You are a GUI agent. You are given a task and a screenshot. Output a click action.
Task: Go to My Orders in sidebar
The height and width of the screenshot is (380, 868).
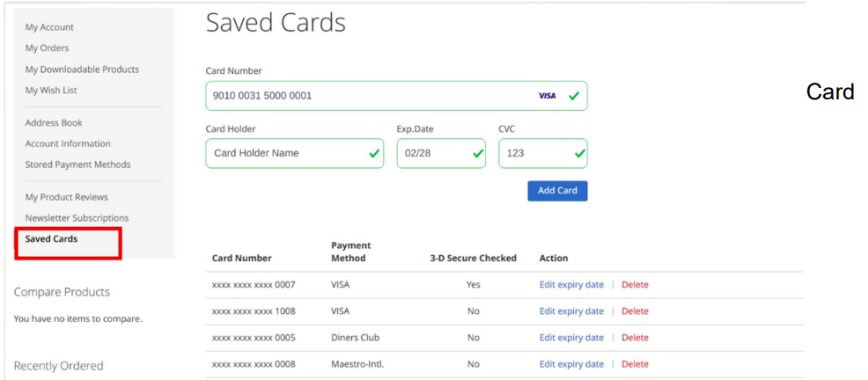[x=47, y=48]
